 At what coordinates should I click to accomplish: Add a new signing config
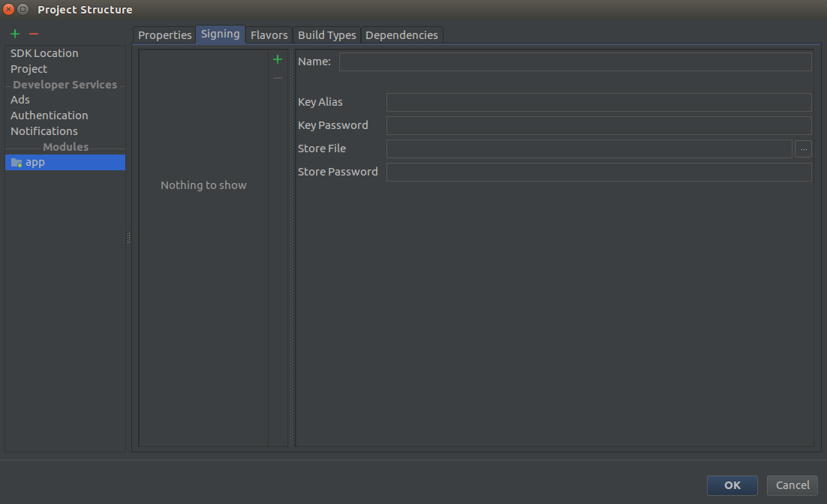click(278, 59)
